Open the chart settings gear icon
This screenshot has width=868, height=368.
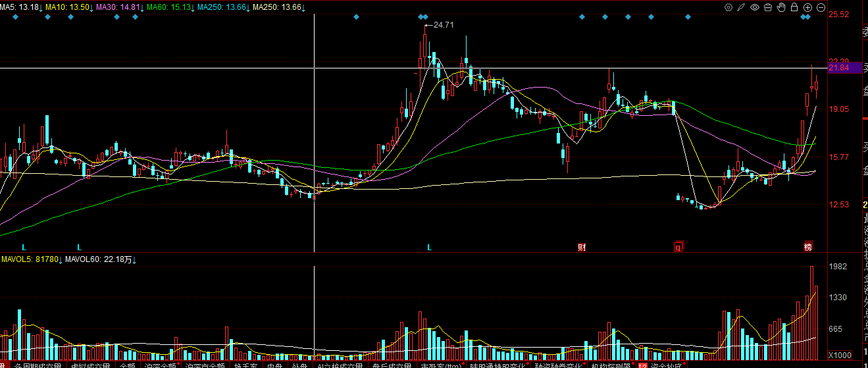tap(728, 7)
